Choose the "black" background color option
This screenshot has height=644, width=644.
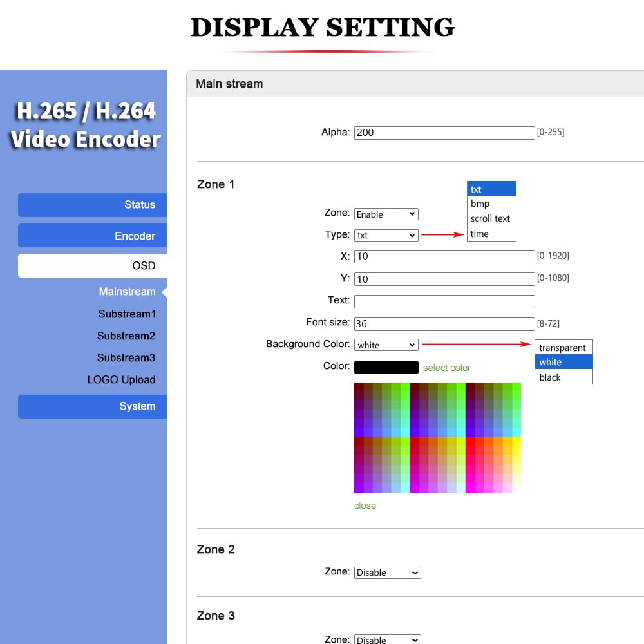(550, 377)
